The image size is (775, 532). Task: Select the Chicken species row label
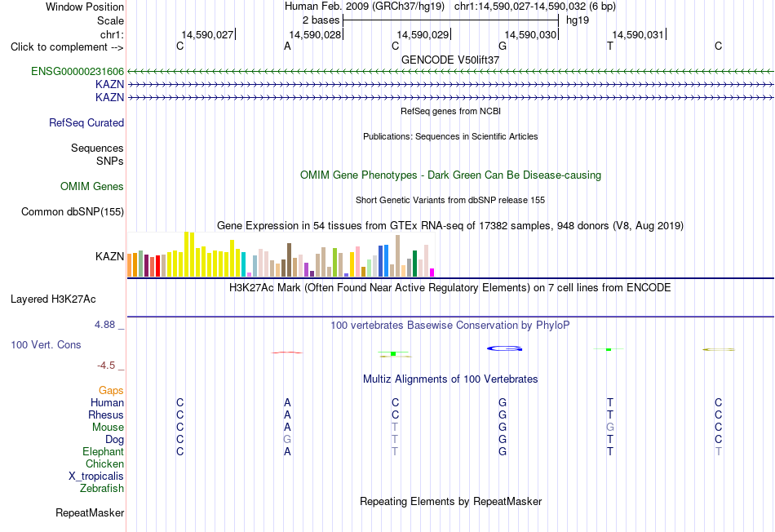(x=104, y=463)
